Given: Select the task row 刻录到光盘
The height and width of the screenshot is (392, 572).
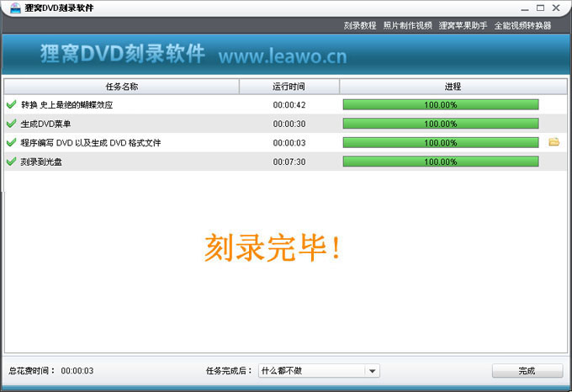Looking at the screenshot, I should [x=286, y=162].
